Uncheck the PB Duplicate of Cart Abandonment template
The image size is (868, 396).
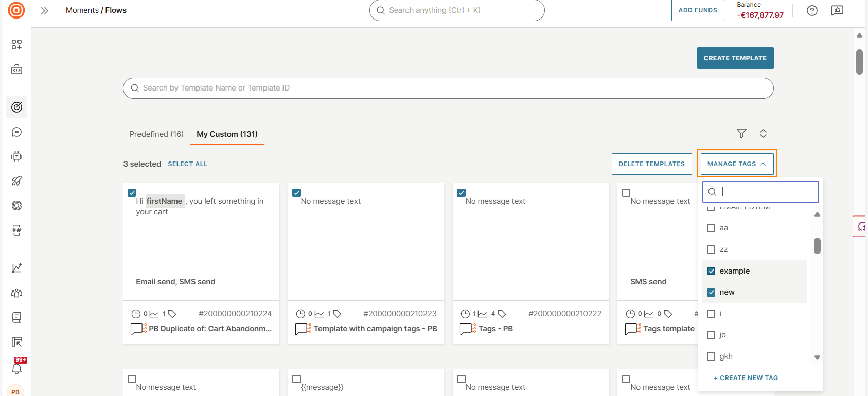point(132,193)
